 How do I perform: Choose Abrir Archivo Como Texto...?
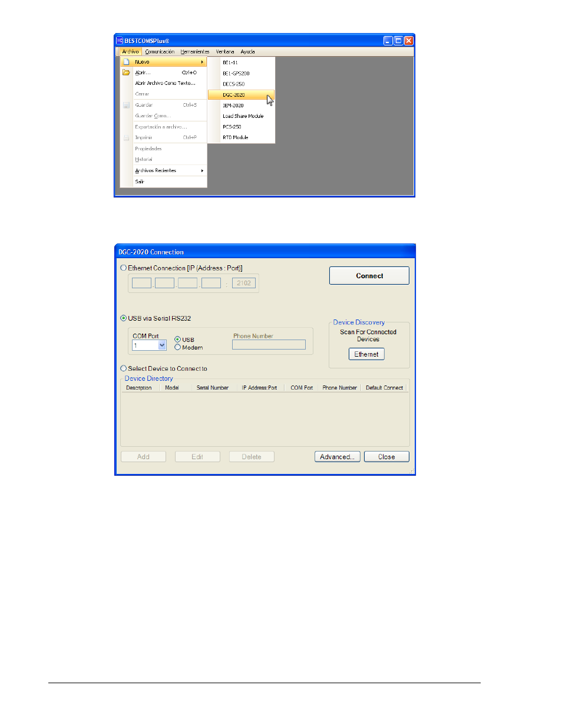click(x=164, y=83)
